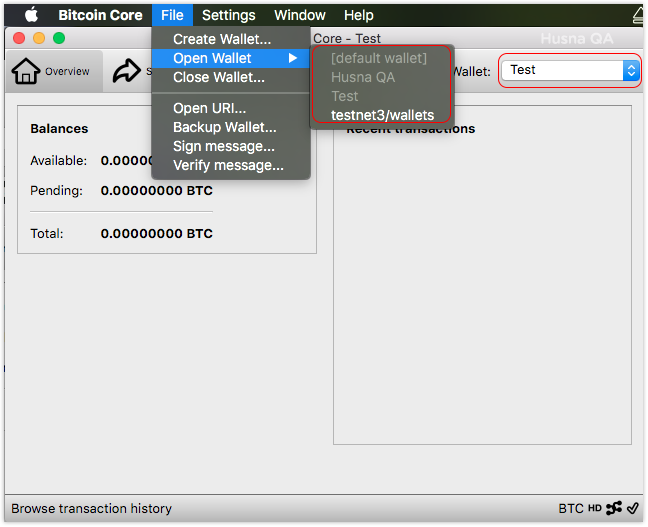Open the testnet3/wallets wallet from submenu

[x=382, y=115]
